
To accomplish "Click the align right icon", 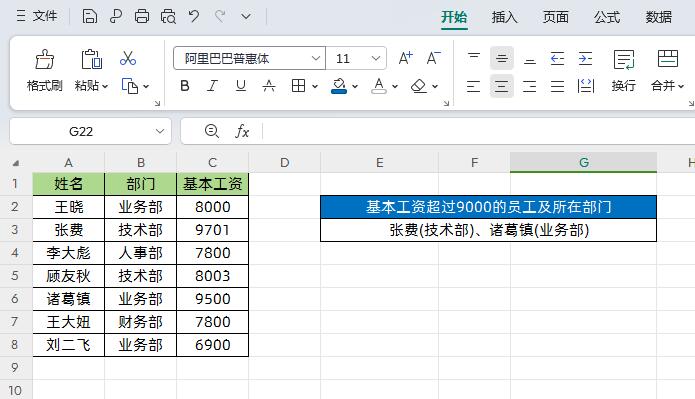I will [x=530, y=86].
